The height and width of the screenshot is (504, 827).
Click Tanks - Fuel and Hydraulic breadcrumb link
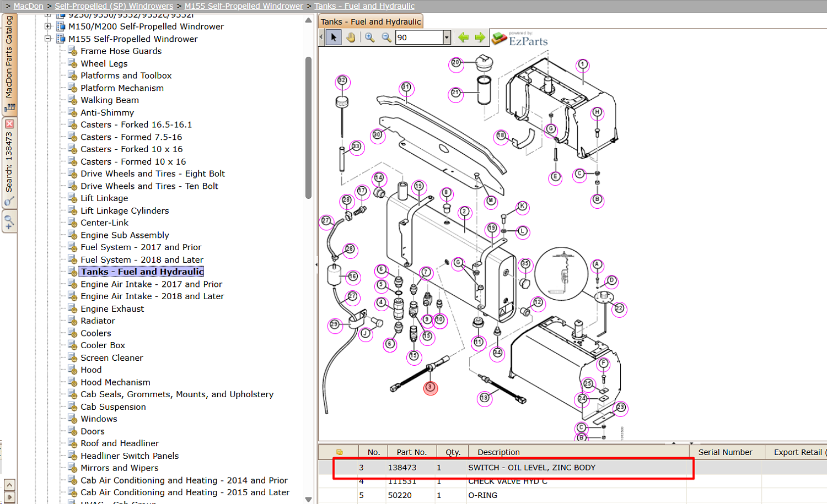(x=364, y=6)
